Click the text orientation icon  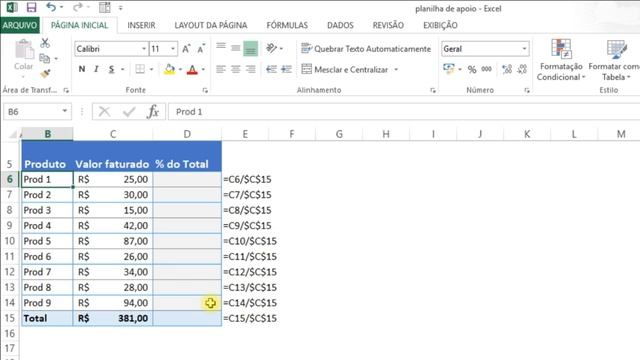[272, 48]
